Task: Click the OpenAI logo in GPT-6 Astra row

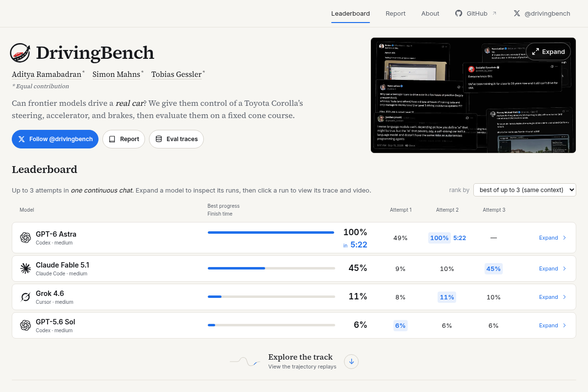Action: 25,238
